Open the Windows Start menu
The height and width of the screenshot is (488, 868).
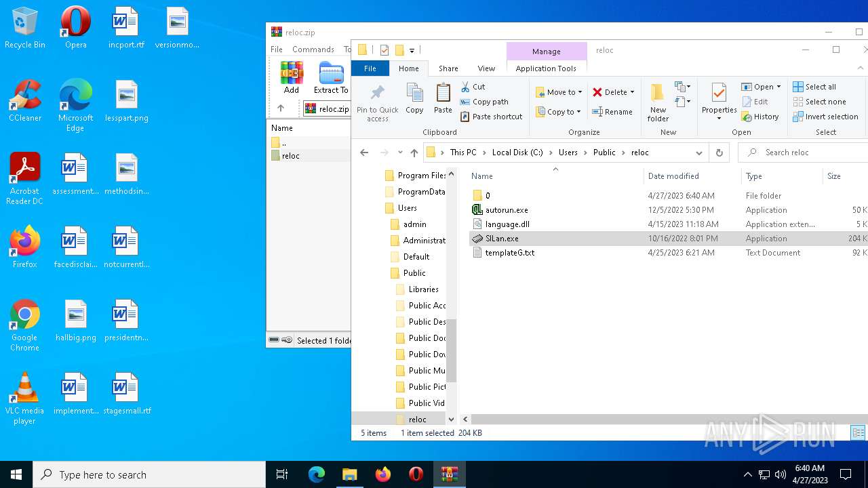click(16, 474)
